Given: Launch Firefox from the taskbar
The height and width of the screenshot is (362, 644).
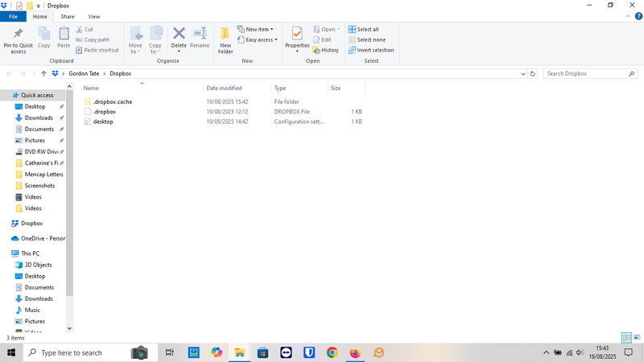Looking at the screenshot, I should pos(355,352).
